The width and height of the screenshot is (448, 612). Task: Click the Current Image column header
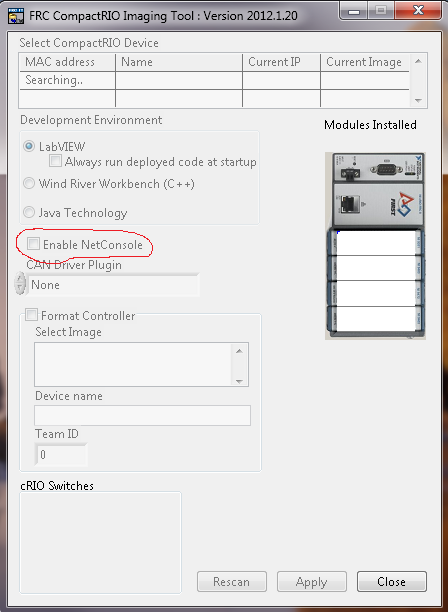point(365,62)
